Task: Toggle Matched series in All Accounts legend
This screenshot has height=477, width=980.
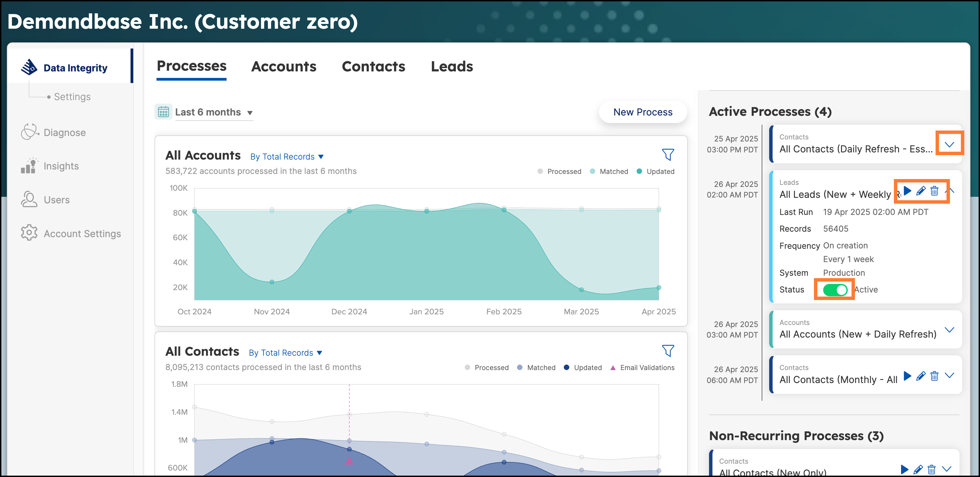Action: coord(609,171)
